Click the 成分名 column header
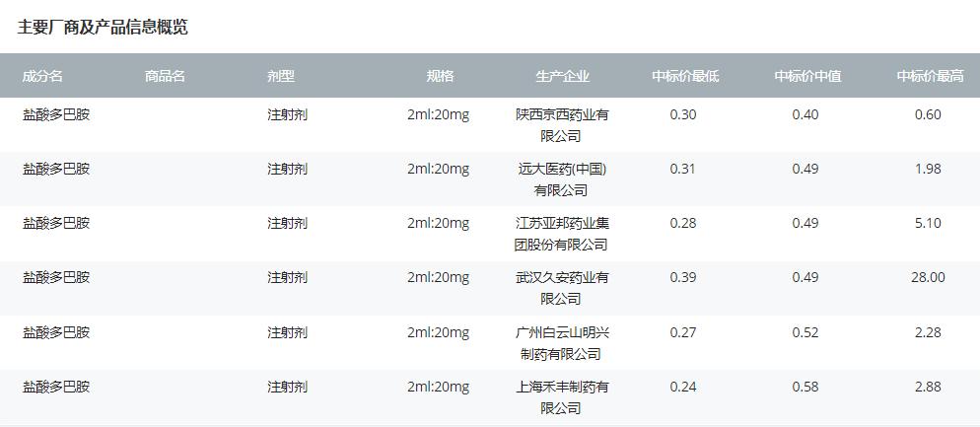The width and height of the screenshot is (980, 427). (x=42, y=76)
